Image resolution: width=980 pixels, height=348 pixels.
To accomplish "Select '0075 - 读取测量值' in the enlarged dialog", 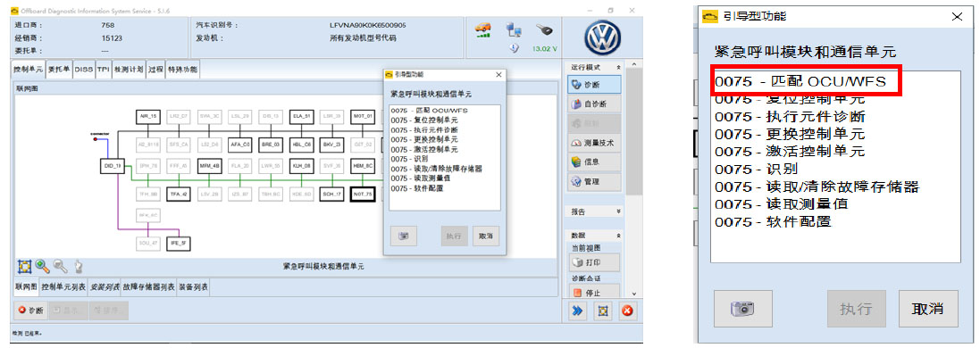I will 782,203.
